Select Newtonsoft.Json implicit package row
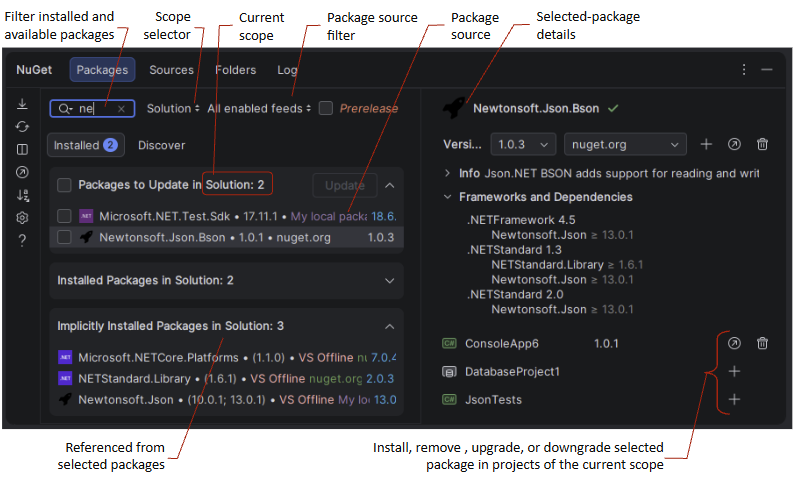 click(x=227, y=399)
